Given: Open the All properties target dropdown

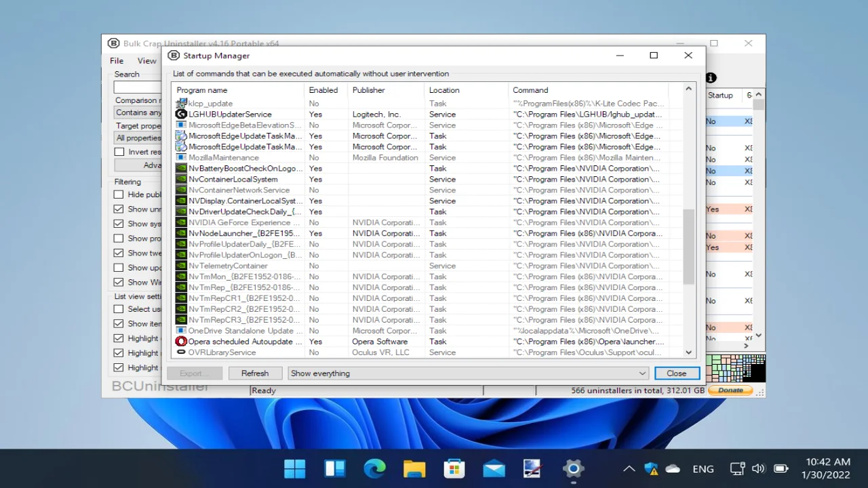Looking at the screenshot, I should click(138, 138).
